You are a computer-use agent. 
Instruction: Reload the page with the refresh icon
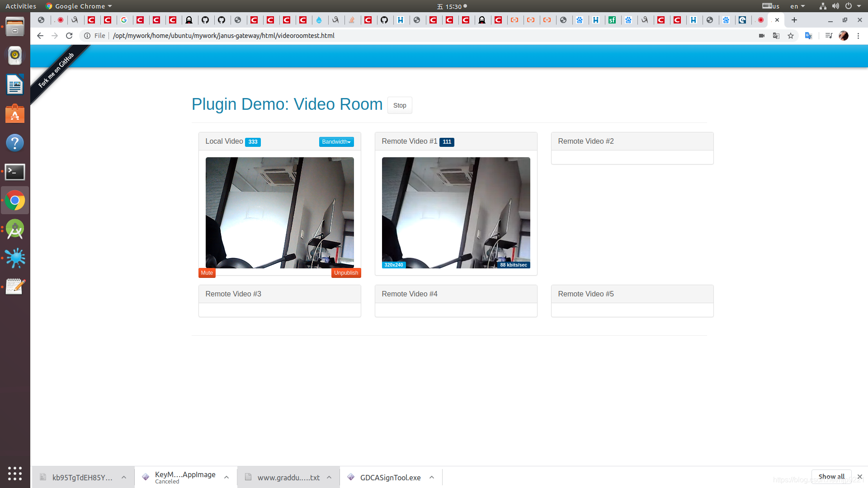pyautogui.click(x=69, y=36)
